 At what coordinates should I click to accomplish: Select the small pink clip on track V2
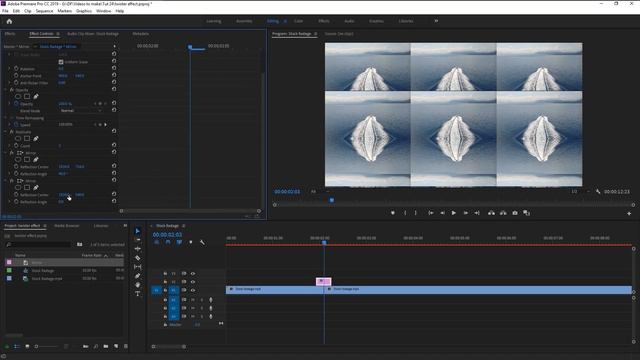click(324, 281)
